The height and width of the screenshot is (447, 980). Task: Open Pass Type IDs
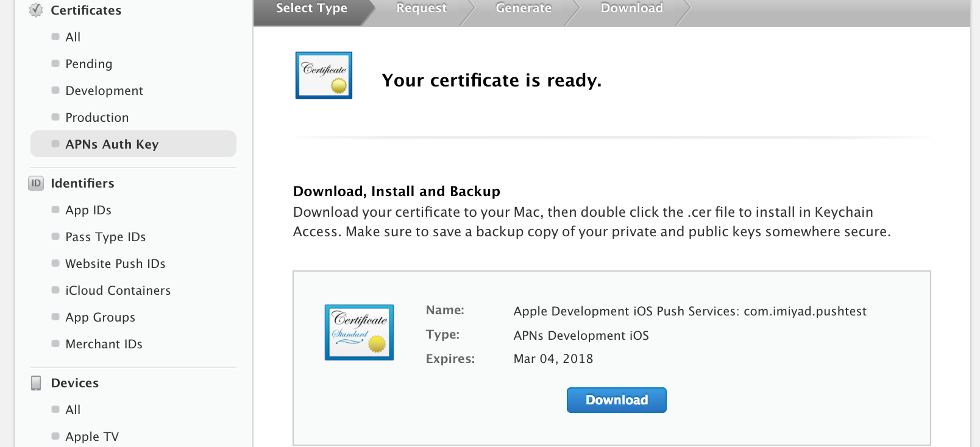click(105, 237)
